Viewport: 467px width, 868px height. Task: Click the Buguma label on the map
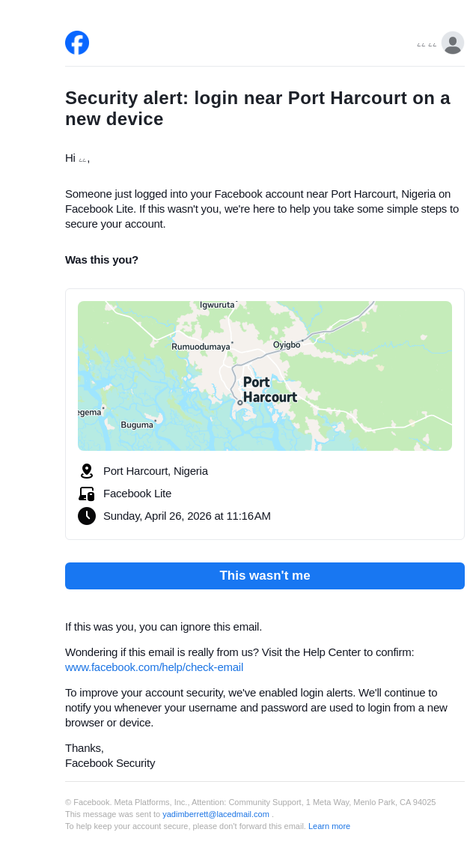click(137, 425)
